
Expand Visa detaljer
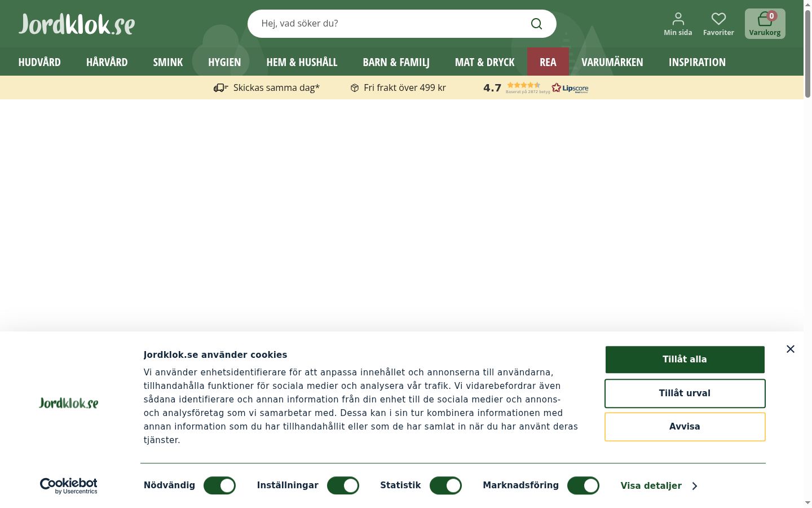[x=659, y=486]
